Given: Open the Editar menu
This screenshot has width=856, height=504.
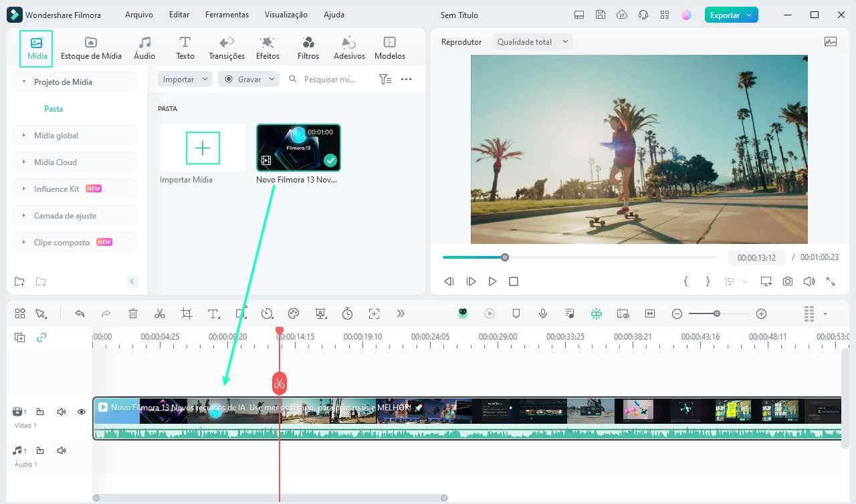Looking at the screenshot, I should pos(179,15).
